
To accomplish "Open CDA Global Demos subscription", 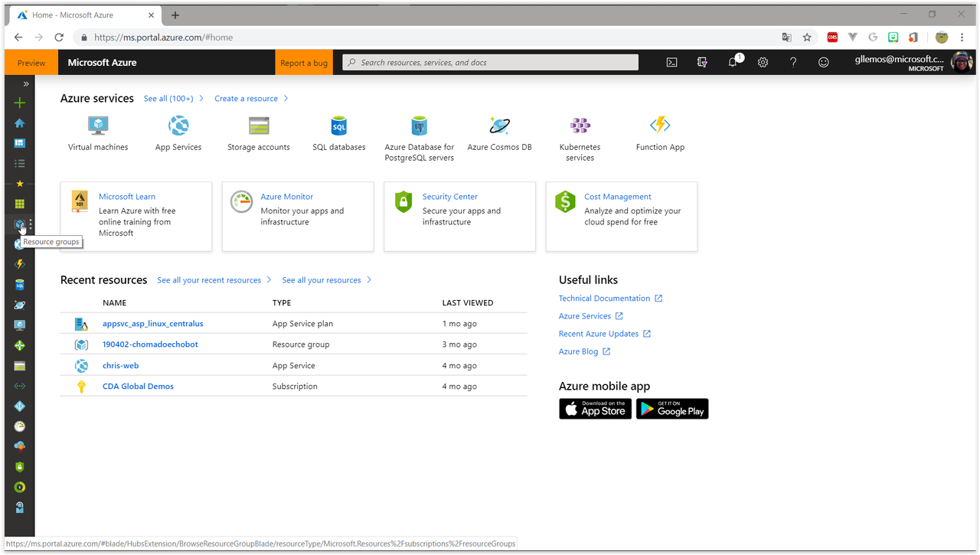I will point(138,387).
